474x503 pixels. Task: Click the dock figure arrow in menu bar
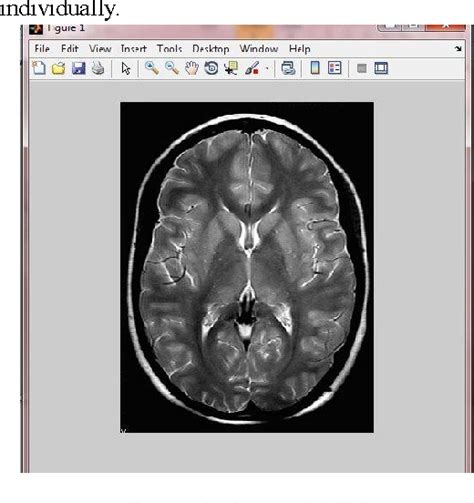[458, 49]
